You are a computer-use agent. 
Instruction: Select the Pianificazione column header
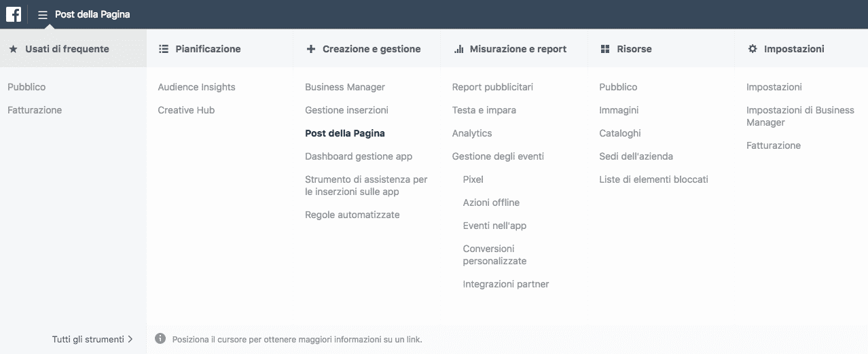coord(220,49)
